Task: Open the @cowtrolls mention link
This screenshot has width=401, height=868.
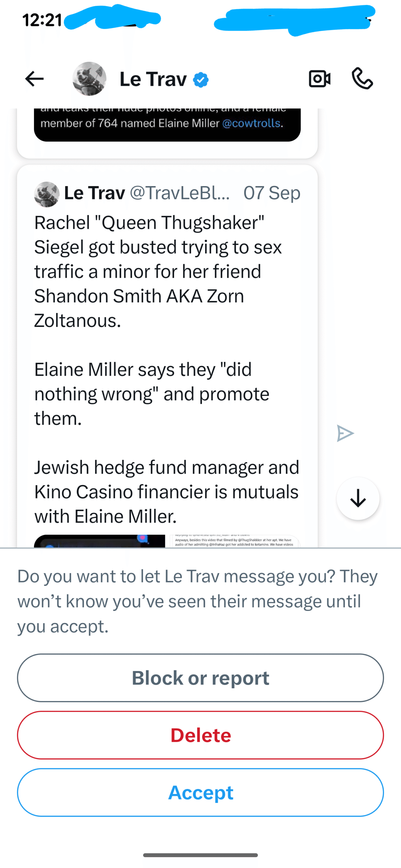Action: pos(251,123)
